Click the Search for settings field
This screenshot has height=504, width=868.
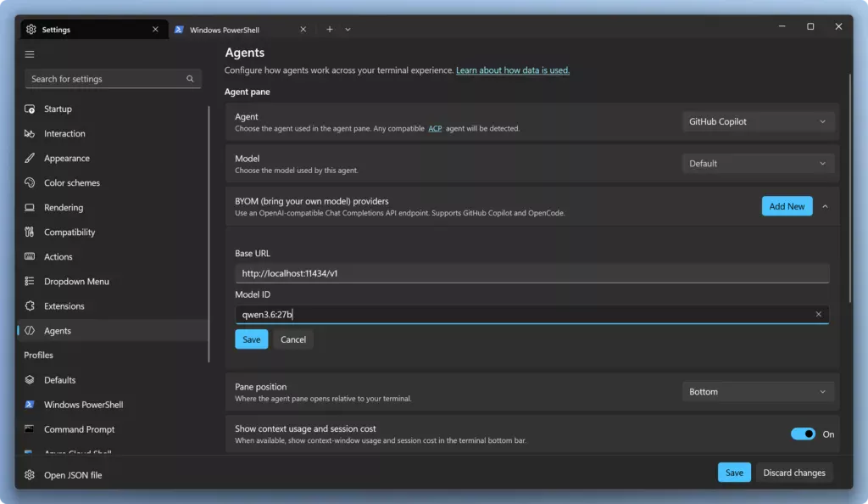(113, 79)
